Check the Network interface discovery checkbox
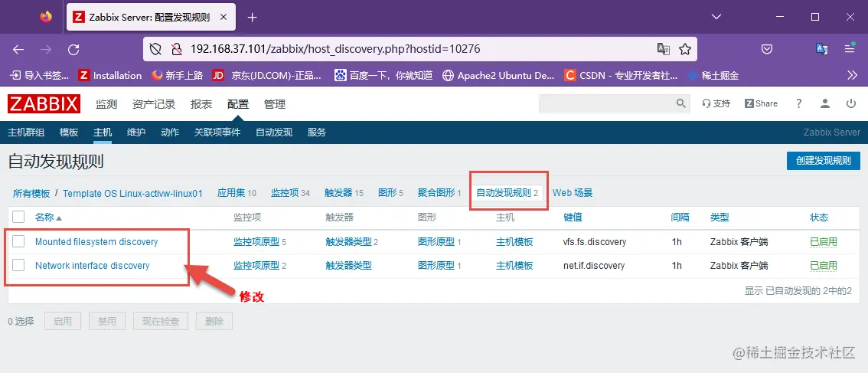Image resolution: width=868 pixels, height=373 pixels. 18,266
